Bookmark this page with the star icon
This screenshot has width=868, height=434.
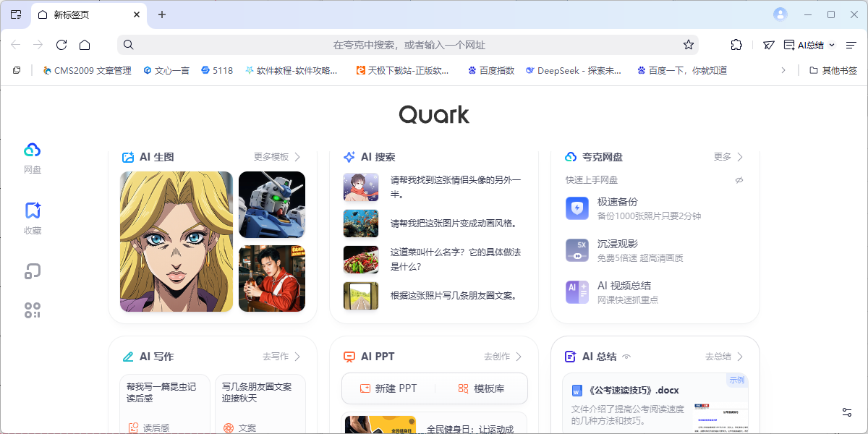688,45
